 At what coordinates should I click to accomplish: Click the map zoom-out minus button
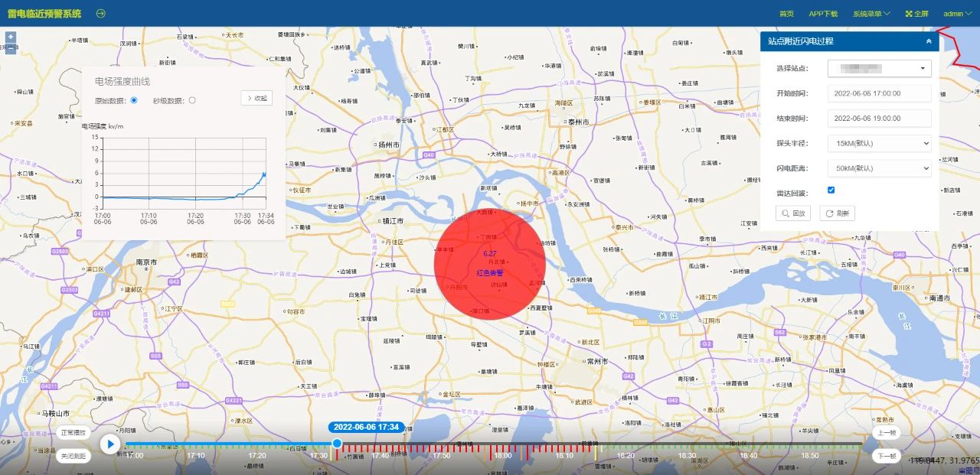pos(11,50)
